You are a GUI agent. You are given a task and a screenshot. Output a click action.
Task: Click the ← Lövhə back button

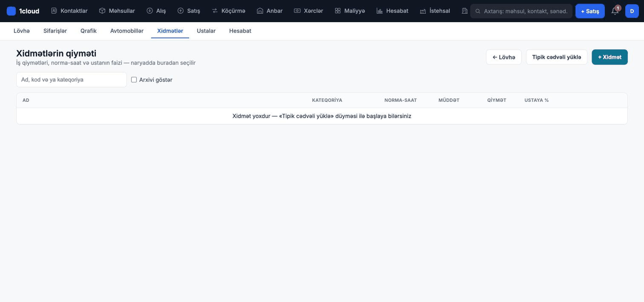click(504, 57)
